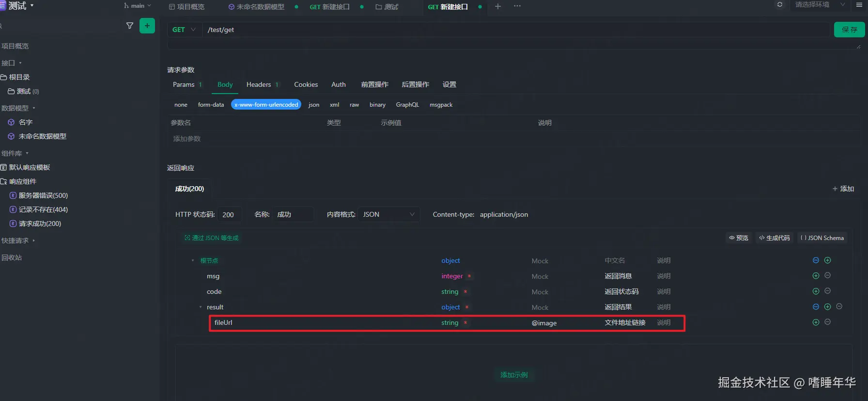Click the 添加示例 button
Image resolution: width=868 pixels, height=401 pixels.
pyautogui.click(x=514, y=375)
